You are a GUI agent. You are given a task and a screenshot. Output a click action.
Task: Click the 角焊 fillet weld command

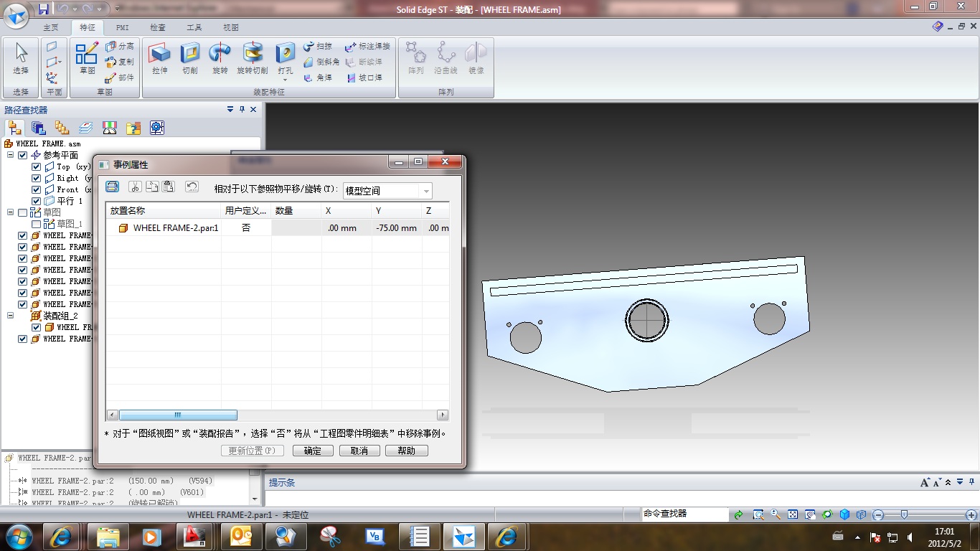pos(318,77)
